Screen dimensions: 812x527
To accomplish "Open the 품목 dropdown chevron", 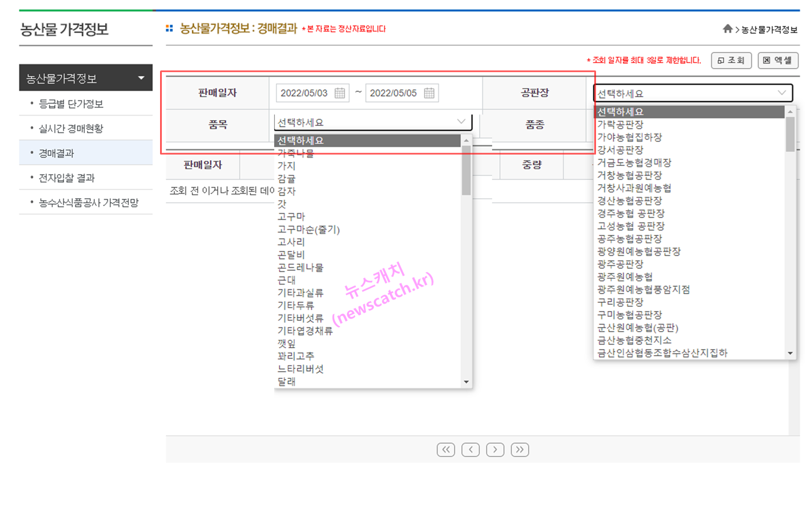I will 461,122.
